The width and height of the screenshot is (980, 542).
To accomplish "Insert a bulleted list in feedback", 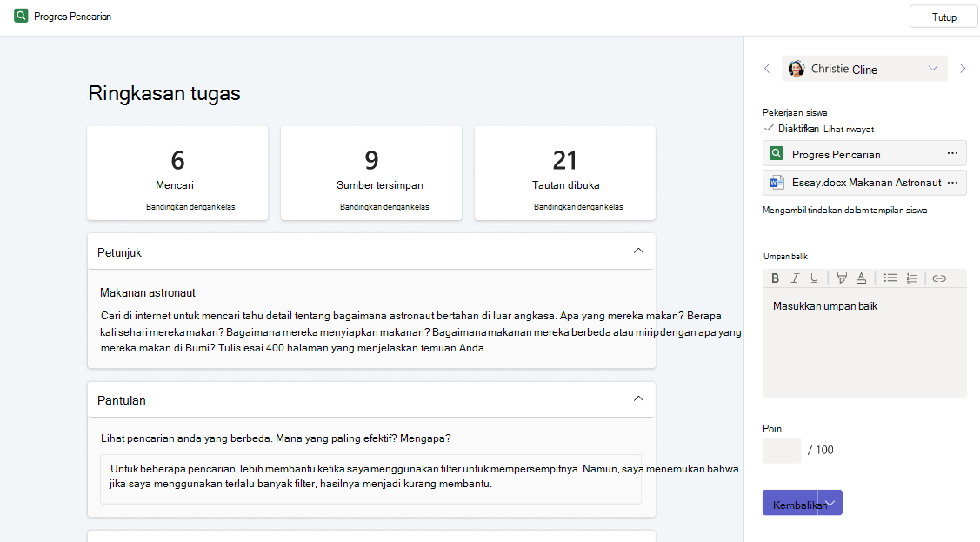I will click(890, 278).
